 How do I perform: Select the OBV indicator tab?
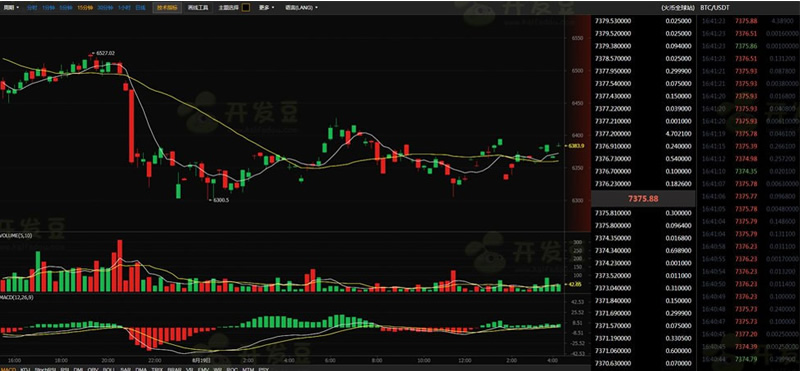93,369
